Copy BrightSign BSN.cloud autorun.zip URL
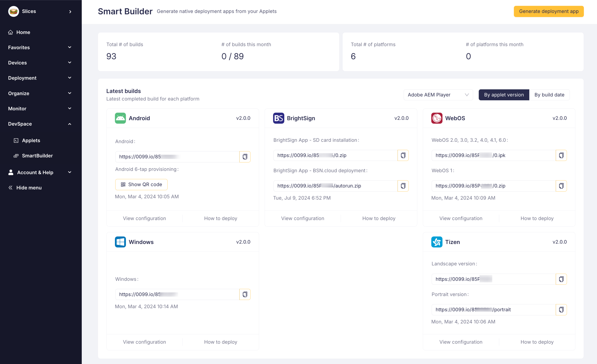 [x=403, y=186]
